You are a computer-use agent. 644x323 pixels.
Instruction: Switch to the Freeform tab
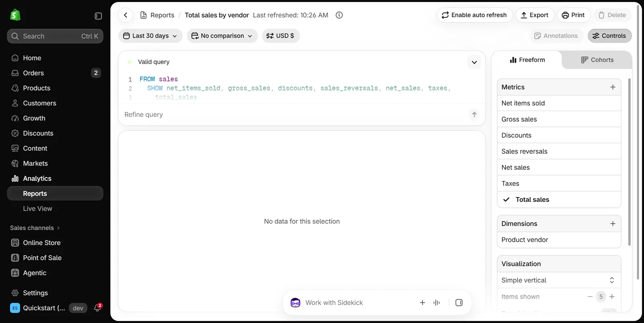[527, 60]
